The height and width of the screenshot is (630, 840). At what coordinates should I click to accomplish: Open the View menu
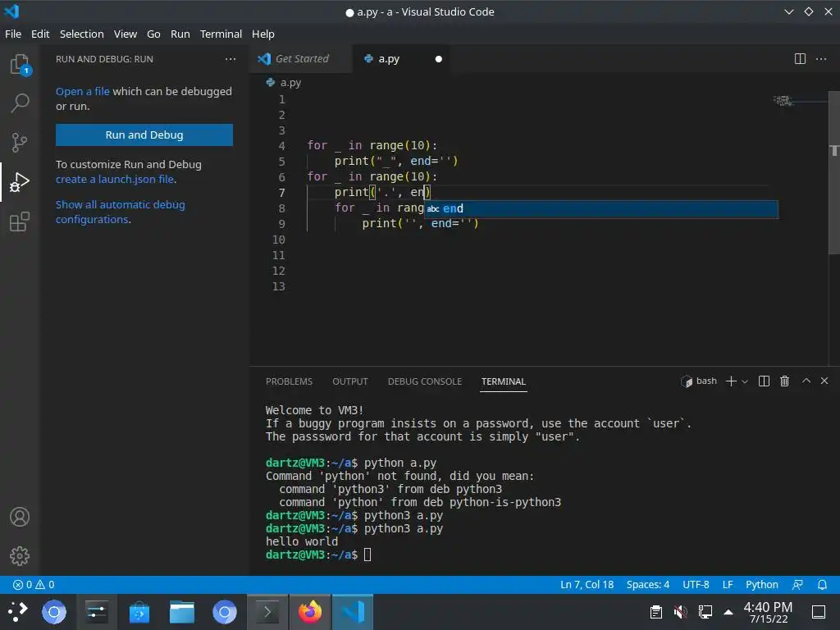click(x=126, y=34)
